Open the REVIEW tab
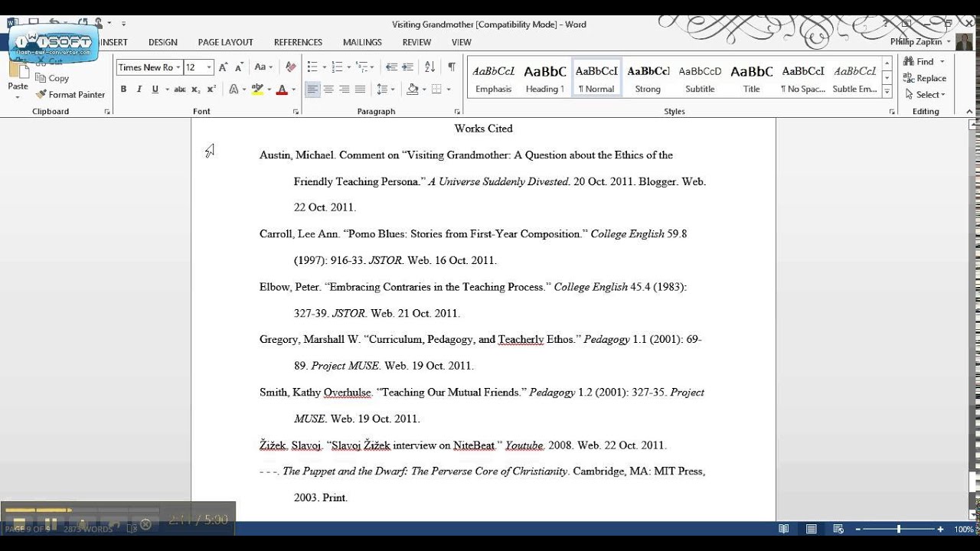980x551 pixels. (416, 43)
